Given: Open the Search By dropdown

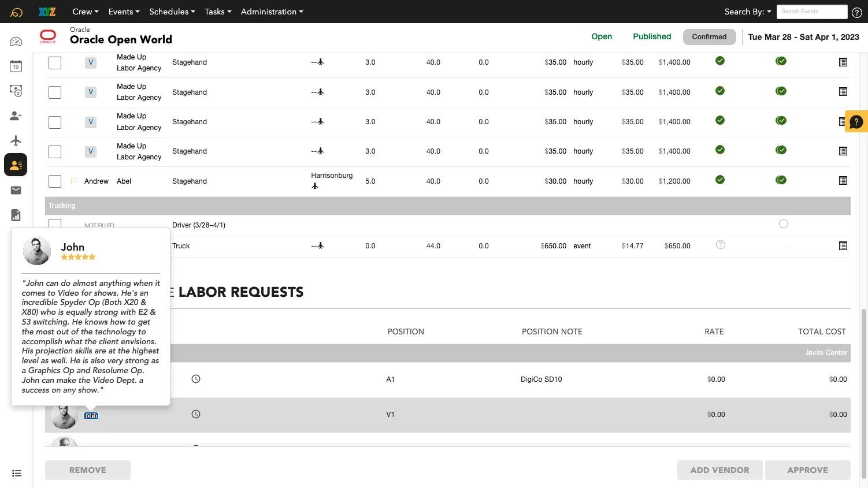Looking at the screenshot, I should click(748, 12).
